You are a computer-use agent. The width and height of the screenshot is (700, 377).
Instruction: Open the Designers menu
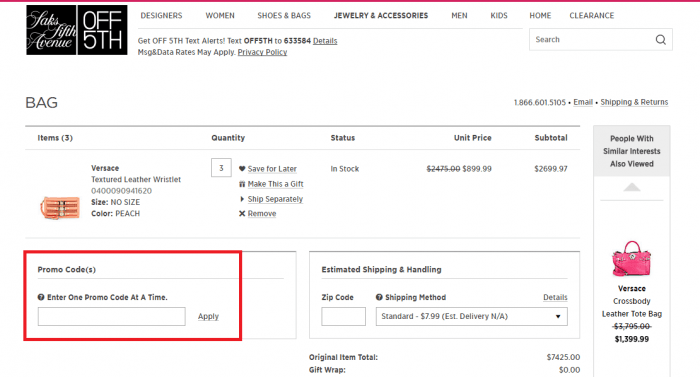[161, 16]
